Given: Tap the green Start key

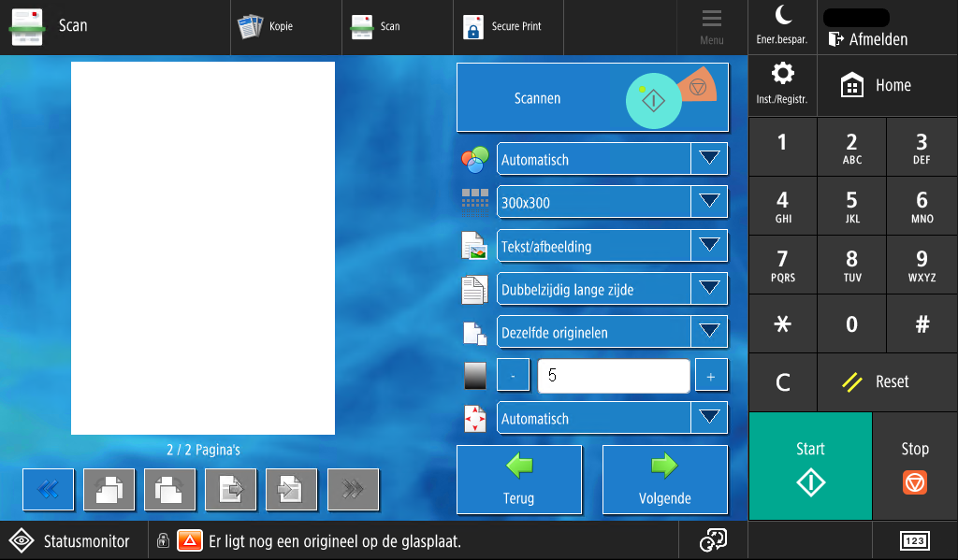Looking at the screenshot, I should [810, 467].
